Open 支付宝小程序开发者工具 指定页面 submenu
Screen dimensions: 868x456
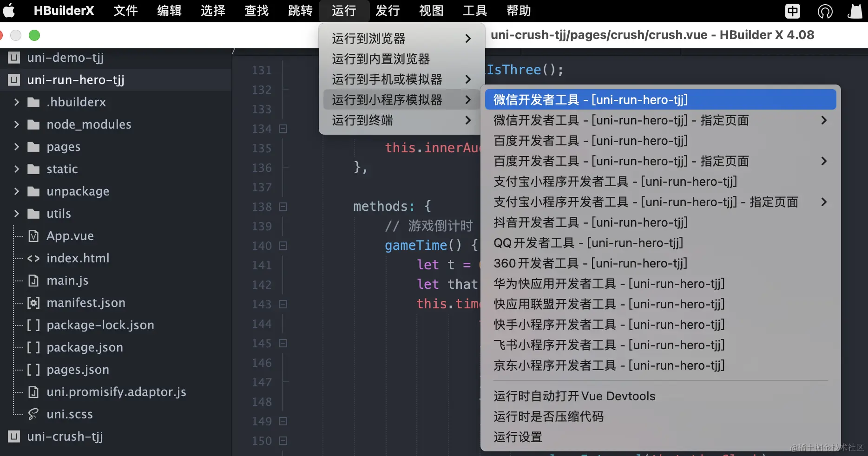[660, 202]
